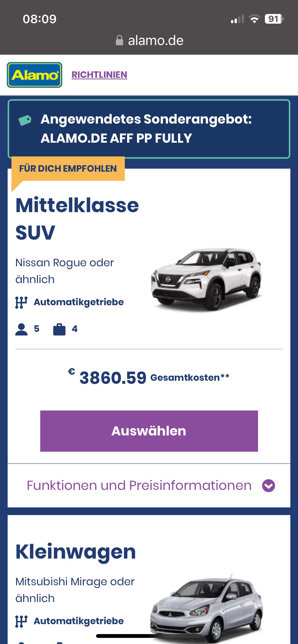Viewport: 298px width, 644px height.
Task: Open the RICHTLINIEN link
Action: click(x=99, y=75)
